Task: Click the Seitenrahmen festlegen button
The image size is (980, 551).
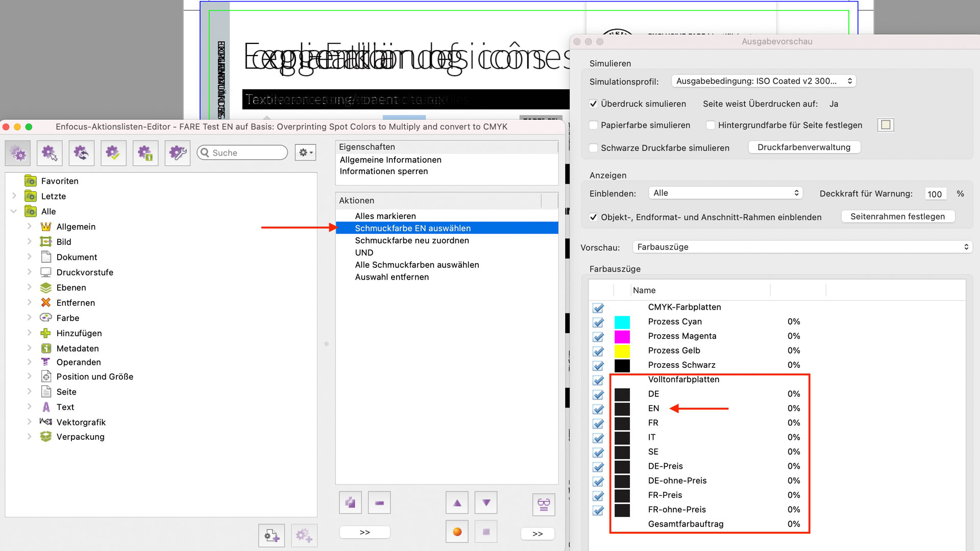Action: click(898, 216)
